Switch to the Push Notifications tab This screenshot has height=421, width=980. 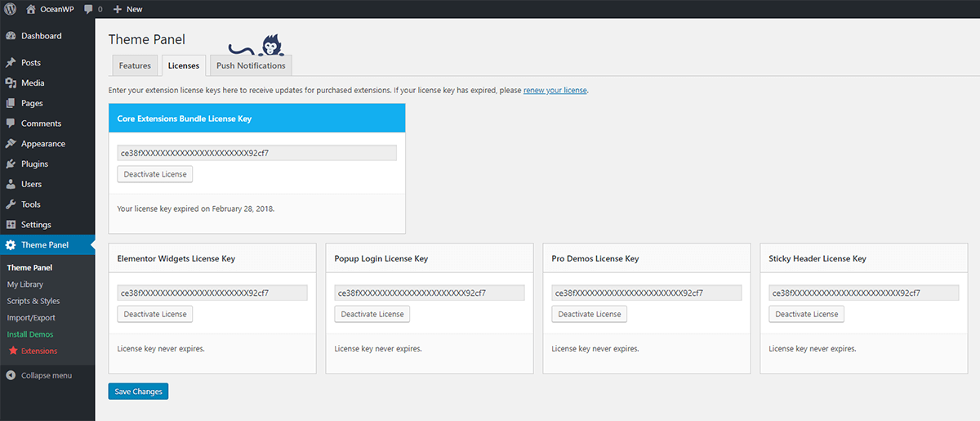[x=251, y=65]
